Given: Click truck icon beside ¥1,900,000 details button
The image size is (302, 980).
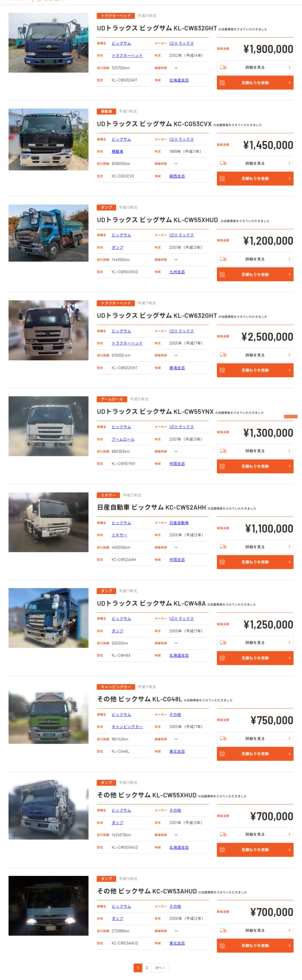Looking at the screenshot, I should 223,67.
